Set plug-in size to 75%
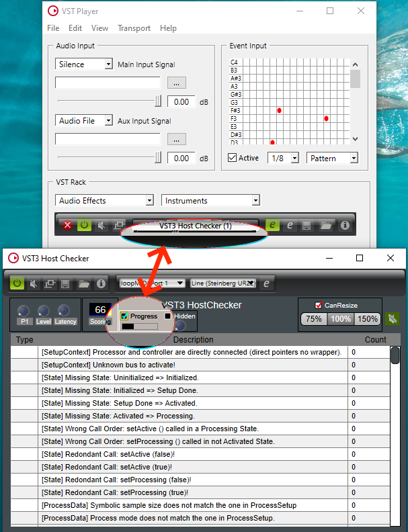408x532 pixels. (314, 319)
